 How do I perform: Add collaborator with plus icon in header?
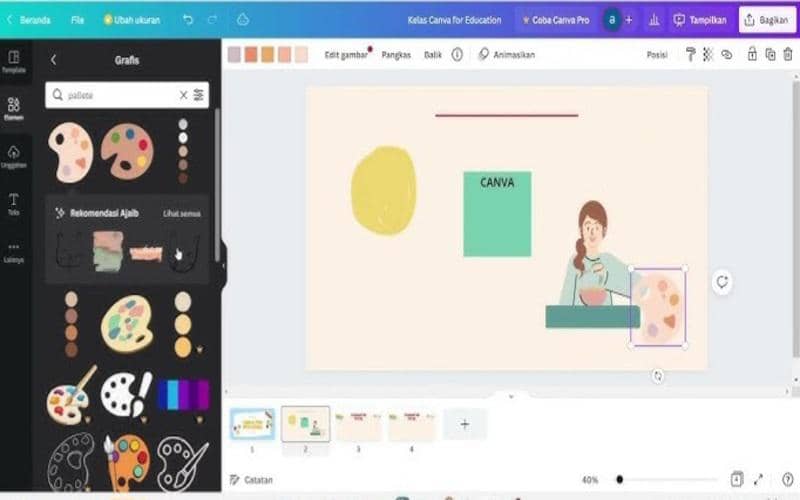(x=629, y=20)
